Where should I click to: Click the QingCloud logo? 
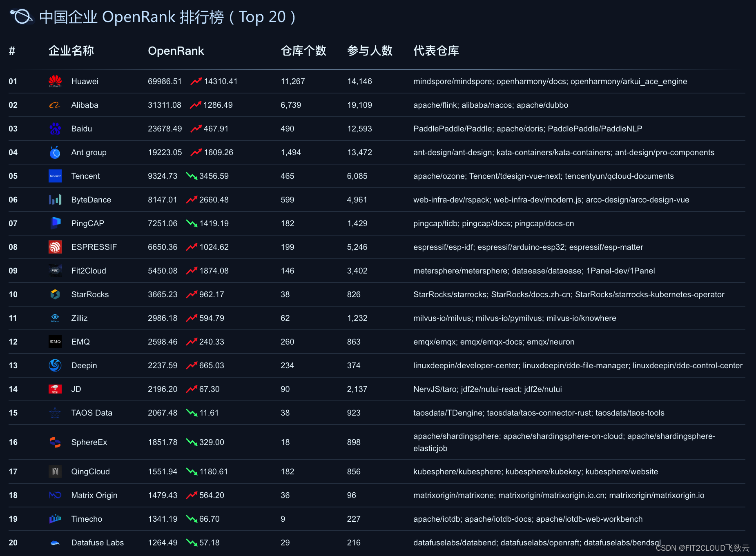tap(55, 471)
